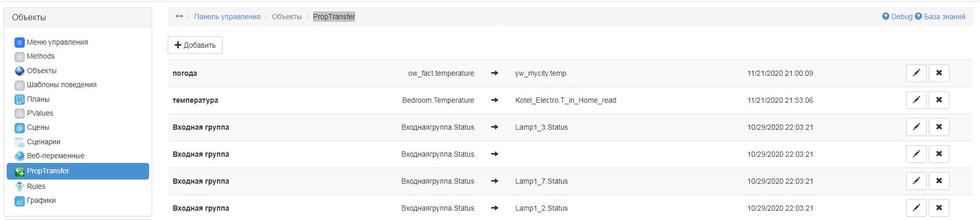The width and height of the screenshot is (980, 220).
Task: Click edit pencil for Bedroom.Temperature row
Action: coord(916,100)
